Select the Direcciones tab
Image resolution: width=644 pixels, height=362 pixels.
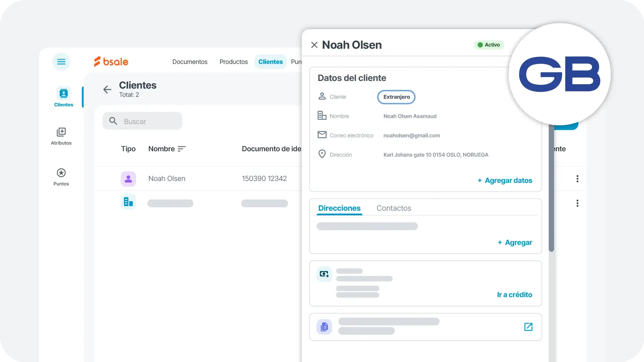[x=339, y=208]
